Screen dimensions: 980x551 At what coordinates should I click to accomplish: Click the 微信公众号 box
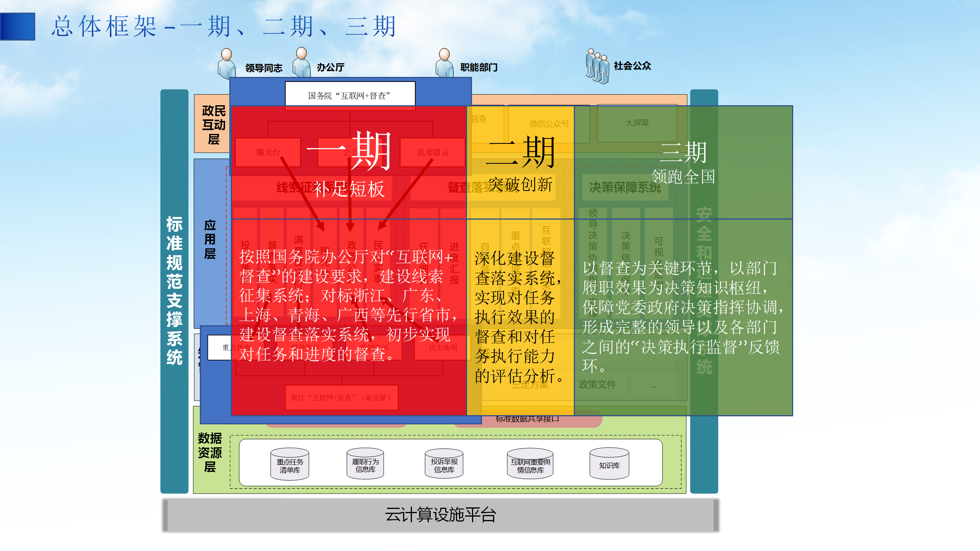point(549,124)
